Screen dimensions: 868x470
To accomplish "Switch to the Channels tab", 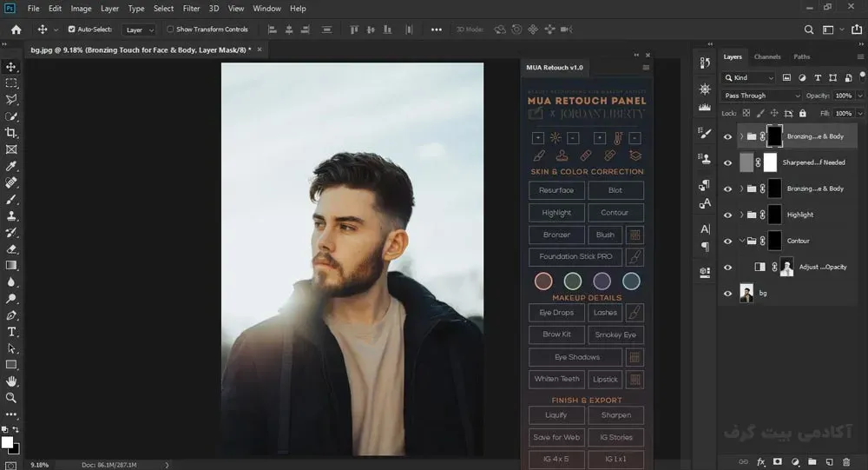I will pos(767,56).
